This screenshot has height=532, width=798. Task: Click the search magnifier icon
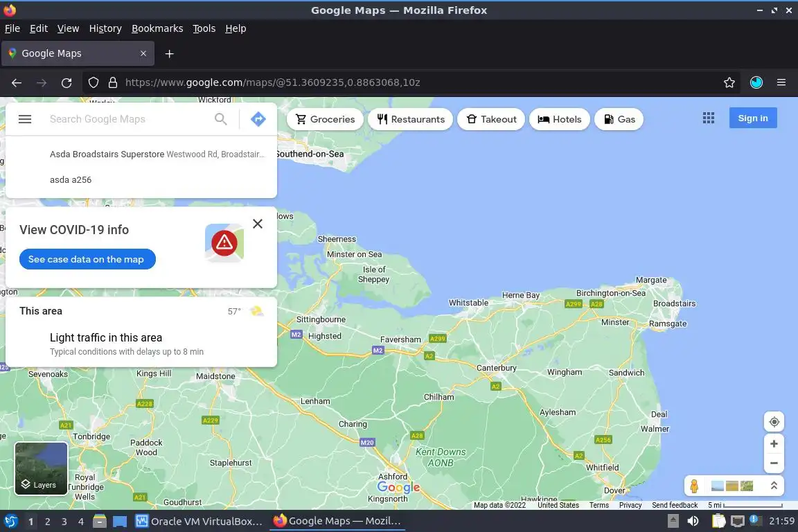(221, 119)
